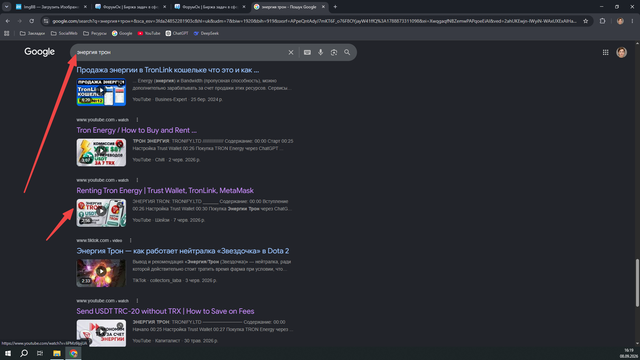Open the Chrome three-dot menu

click(632, 21)
